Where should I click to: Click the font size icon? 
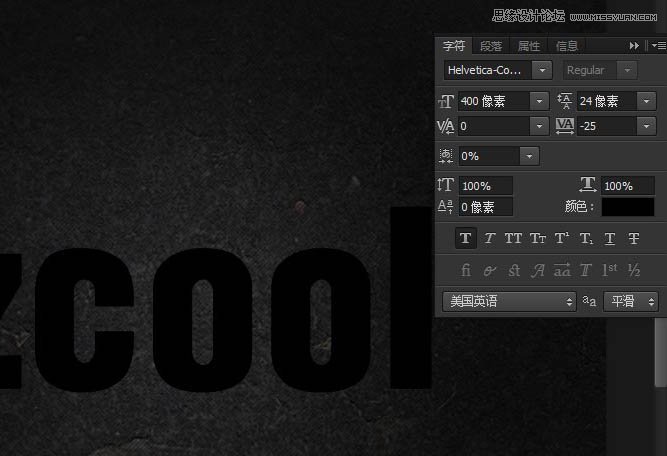[446, 101]
